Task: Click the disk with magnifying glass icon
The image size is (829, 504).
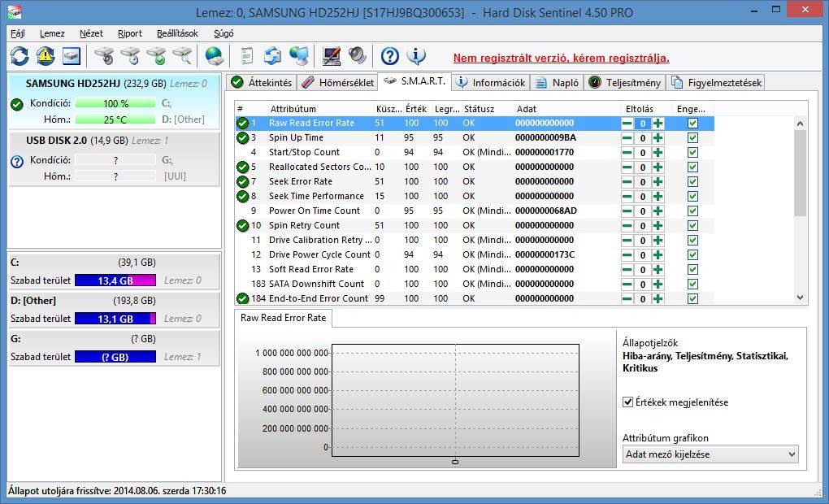Action: 182,55
